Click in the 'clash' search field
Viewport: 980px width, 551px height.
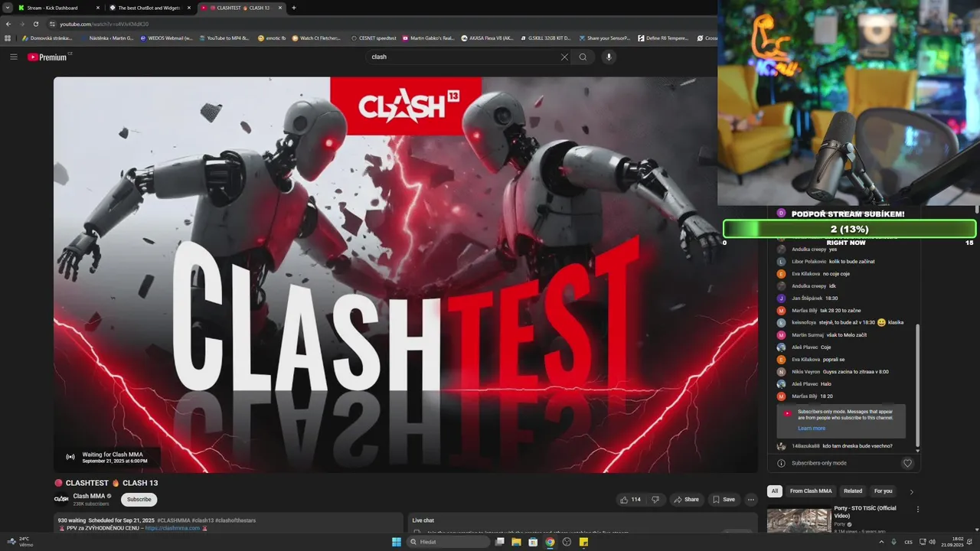(x=463, y=57)
